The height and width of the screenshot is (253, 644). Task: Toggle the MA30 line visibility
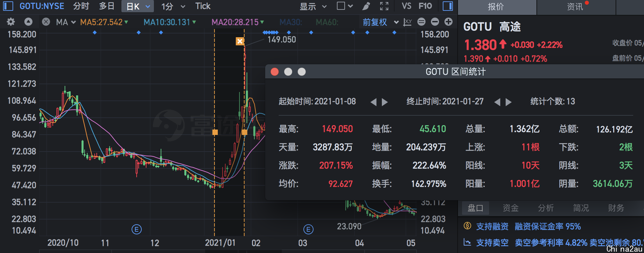(x=291, y=22)
